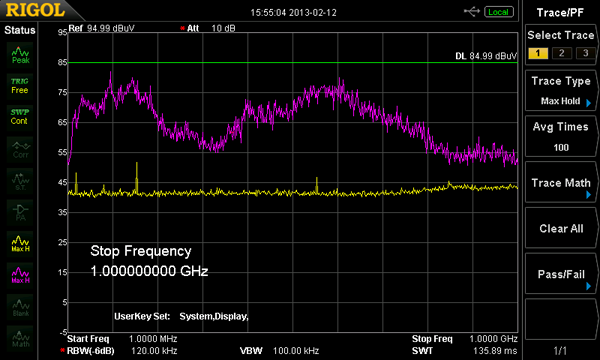Click the RBW(-6dB) 120.00 kHz readout

119,350
